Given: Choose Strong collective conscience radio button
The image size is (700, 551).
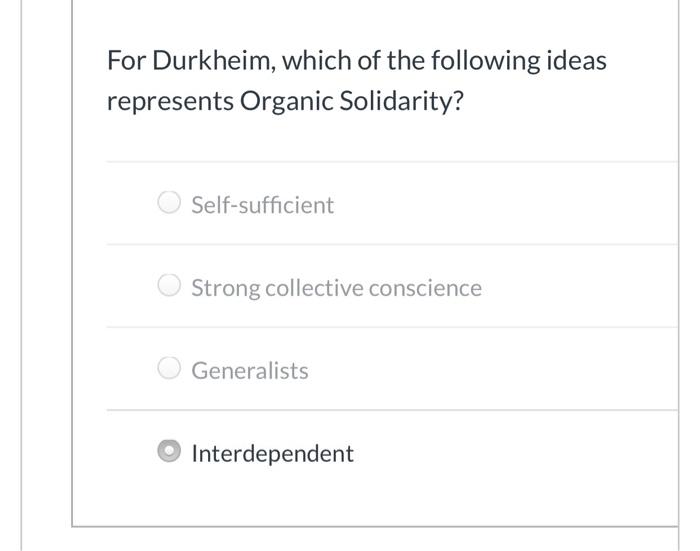Looking at the screenshot, I should 169,287.
